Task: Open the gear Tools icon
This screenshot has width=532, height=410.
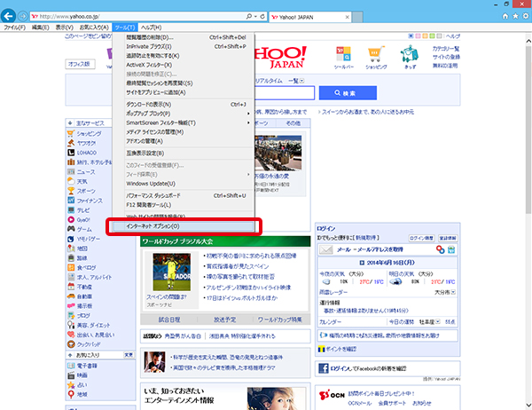Action: pyautogui.click(x=526, y=16)
